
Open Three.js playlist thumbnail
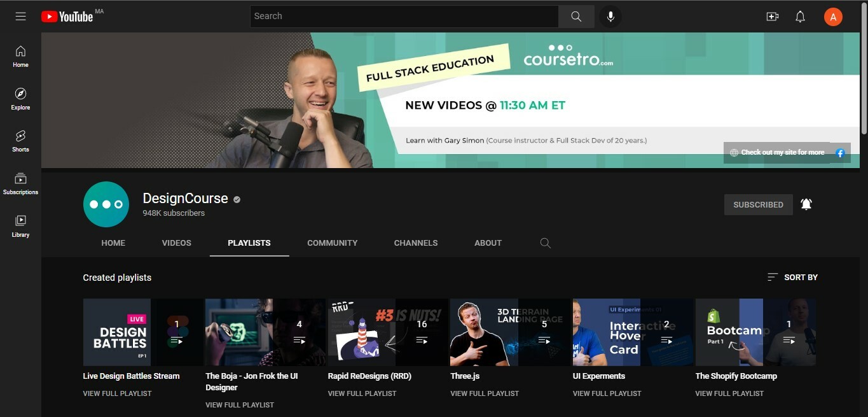(511, 332)
